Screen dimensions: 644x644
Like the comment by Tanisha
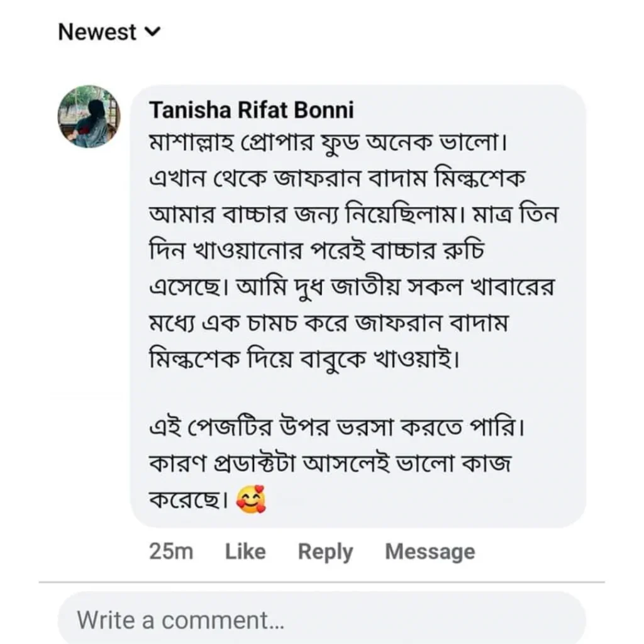point(245,552)
